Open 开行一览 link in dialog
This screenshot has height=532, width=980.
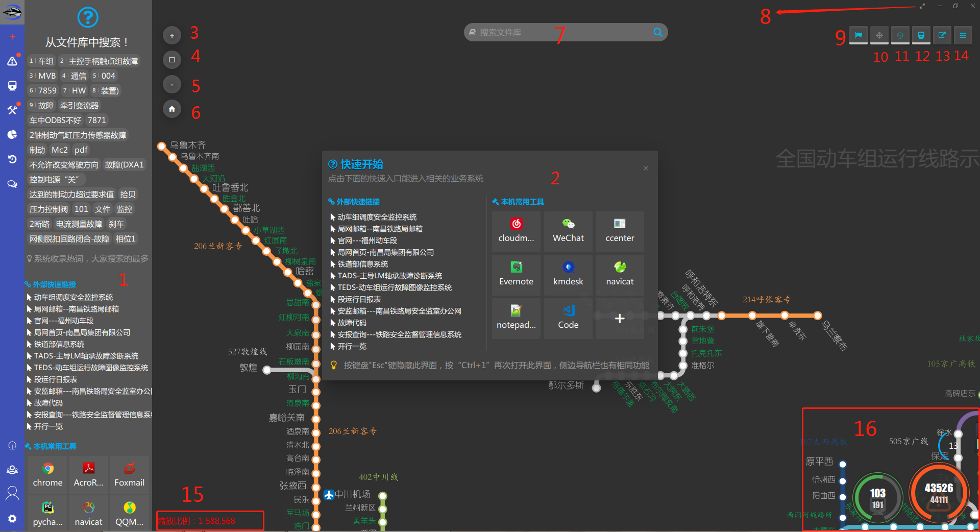tap(352, 346)
